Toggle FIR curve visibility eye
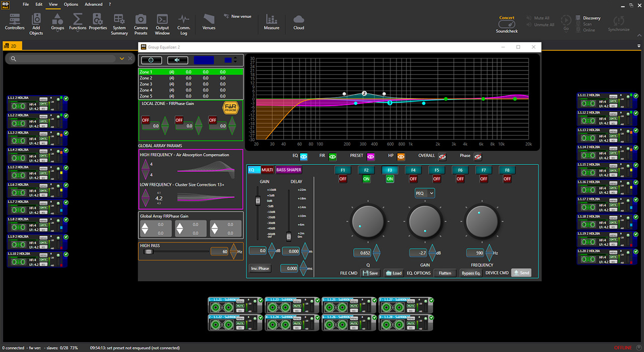644x352 pixels. tap(333, 156)
